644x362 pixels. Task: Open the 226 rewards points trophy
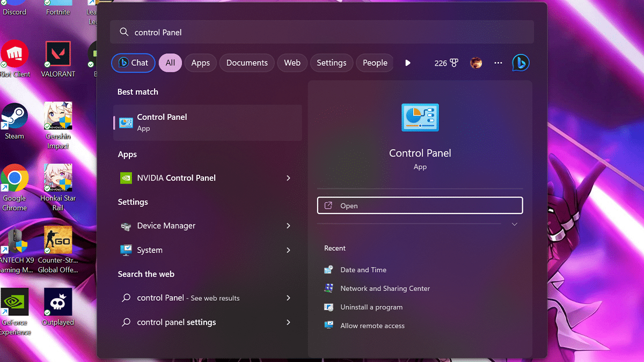tap(447, 63)
